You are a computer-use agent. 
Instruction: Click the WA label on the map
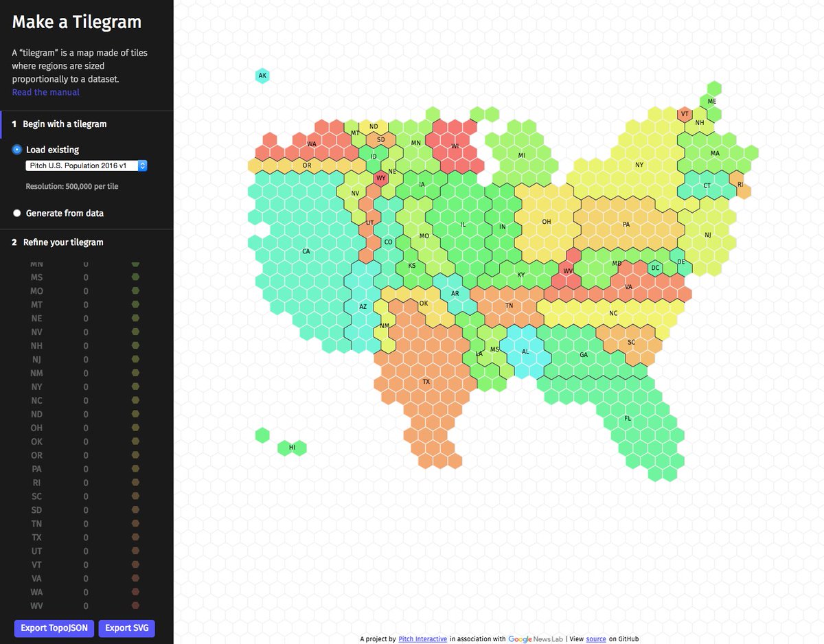(x=312, y=144)
